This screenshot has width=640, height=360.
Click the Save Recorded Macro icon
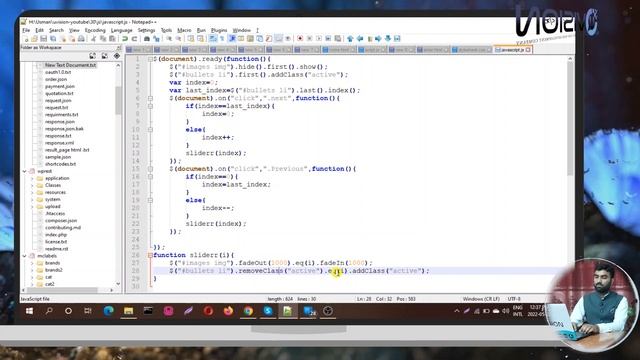pyautogui.click(x=338, y=39)
